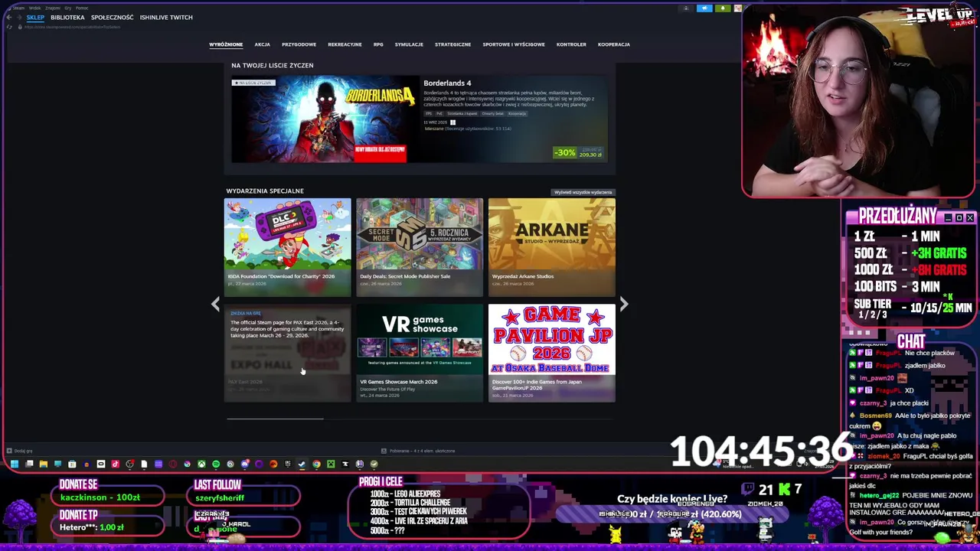Open the white document icon on the taskbar
Image resolution: width=980 pixels, height=551 pixels.
click(x=144, y=464)
